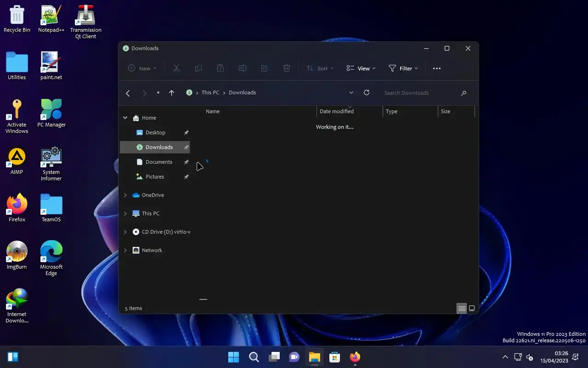Click Downloads in address breadcrumb
This screenshot has width=588, height=368.
[x=242, y=92]
